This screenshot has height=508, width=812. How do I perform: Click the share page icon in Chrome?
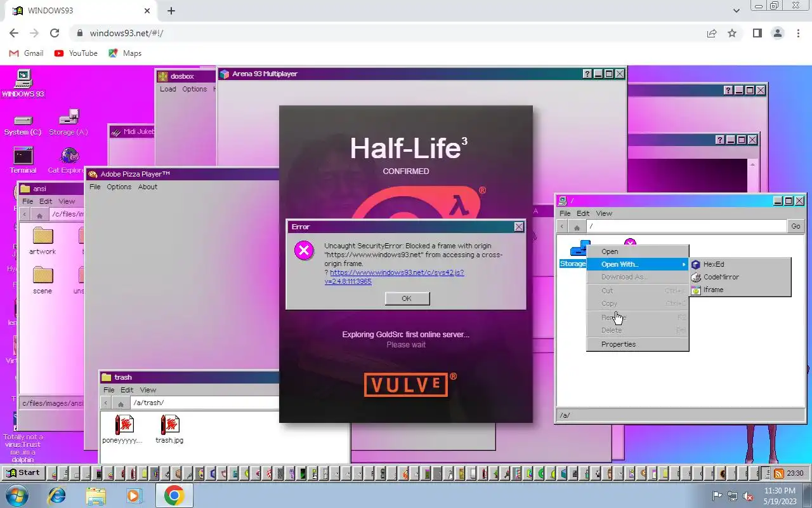click(712, 33)
